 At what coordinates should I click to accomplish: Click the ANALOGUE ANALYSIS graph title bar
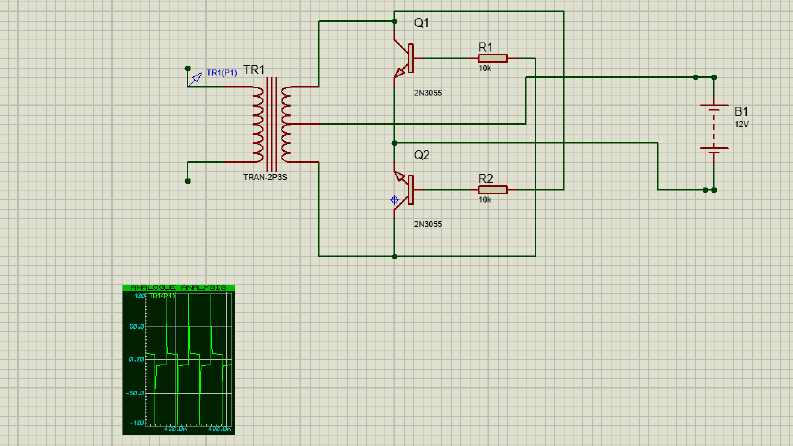pyautogui.click(x=179, y=288)
